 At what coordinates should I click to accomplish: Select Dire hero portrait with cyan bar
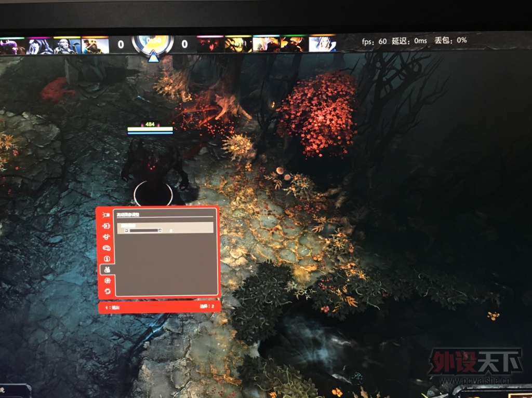(x=266, y=44)
